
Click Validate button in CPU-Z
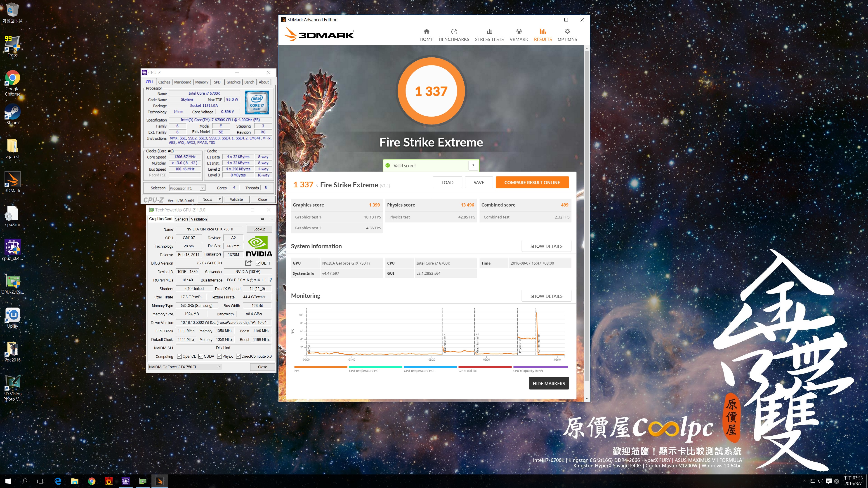pyautogui.click(x=236, y=199)
